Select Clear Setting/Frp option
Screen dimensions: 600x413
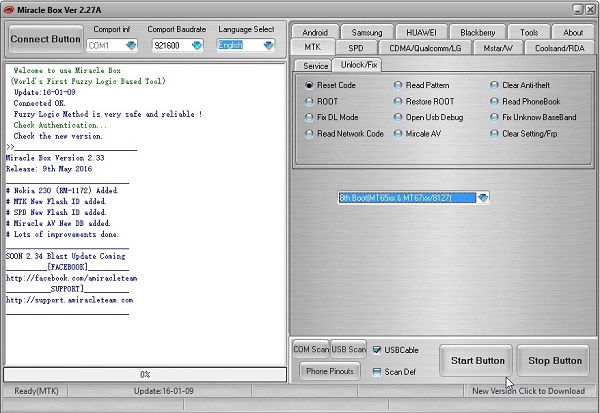coord(496,134)
